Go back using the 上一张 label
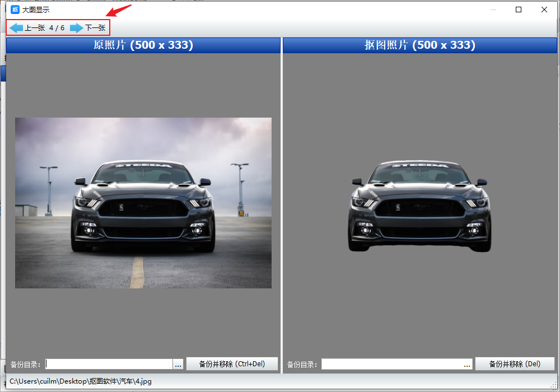 click(35, 28)
